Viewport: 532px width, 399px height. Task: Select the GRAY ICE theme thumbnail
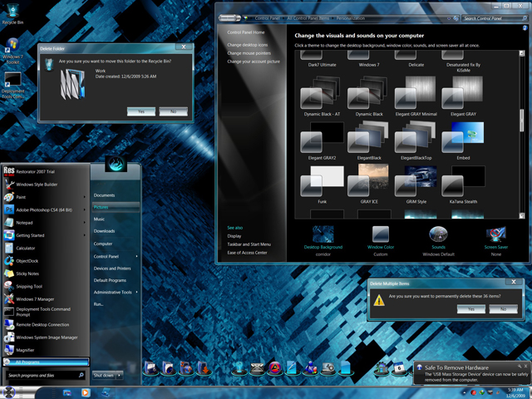[x=369, y=180]
